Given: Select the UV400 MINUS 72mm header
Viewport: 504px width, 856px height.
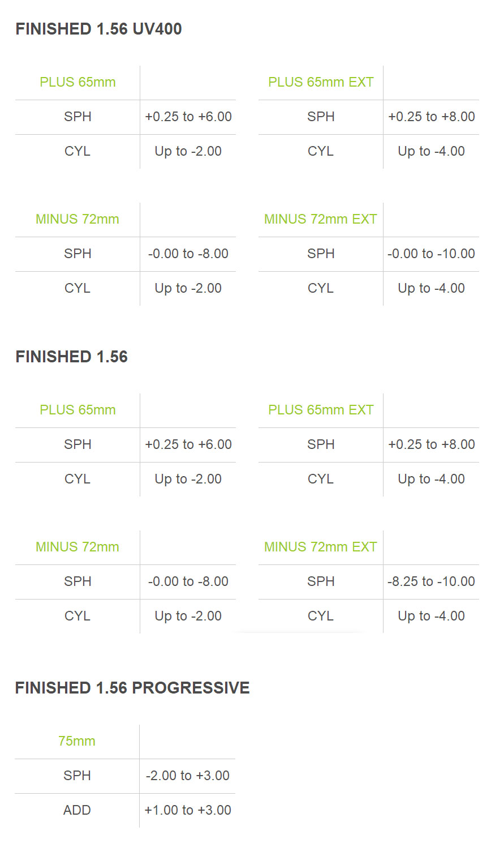Looking at the screenshot, I should pos(77,219).
